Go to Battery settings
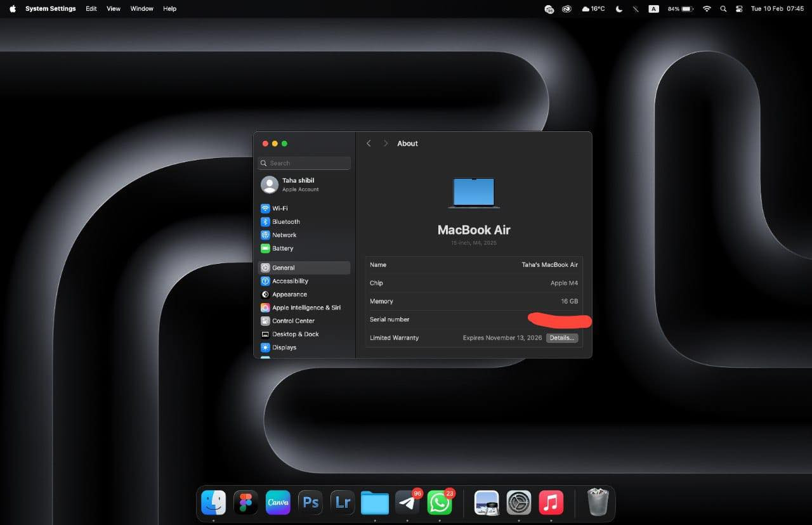 282,249
